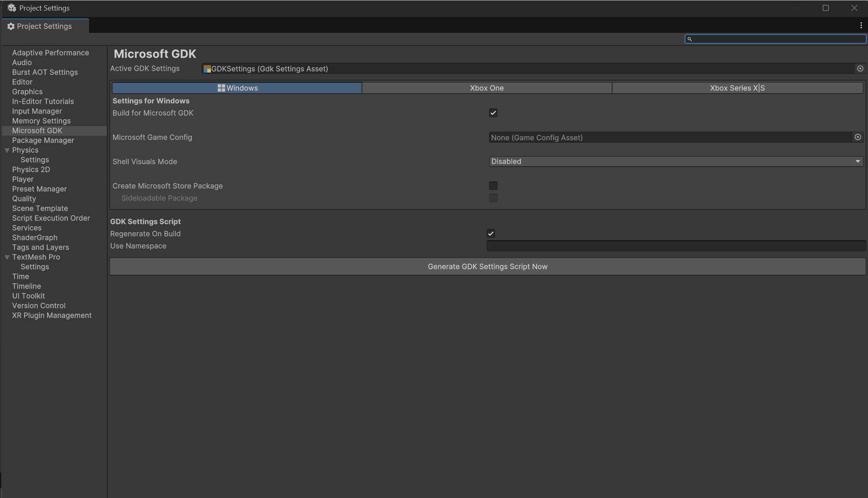Click the GDKSettings asset icon
Image resolution: width=868 pixels, height=498 pixels.
coord(207,69)
